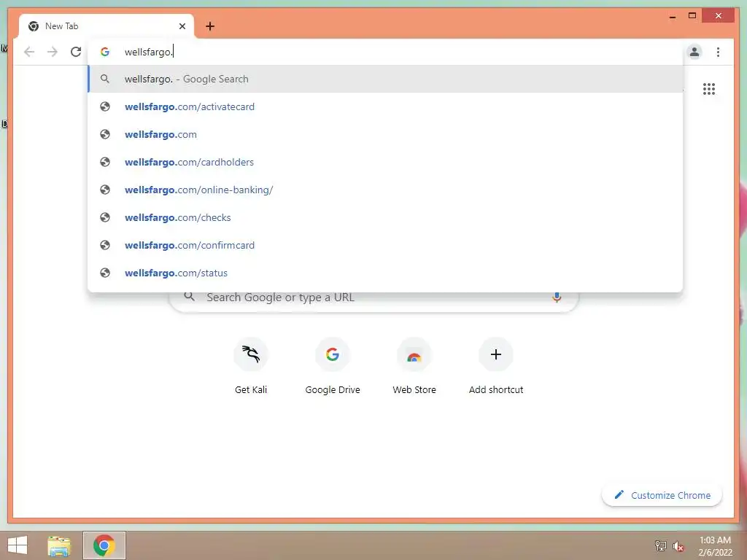
Task: Click the Customize Chrome button
Action: [662, 495]
